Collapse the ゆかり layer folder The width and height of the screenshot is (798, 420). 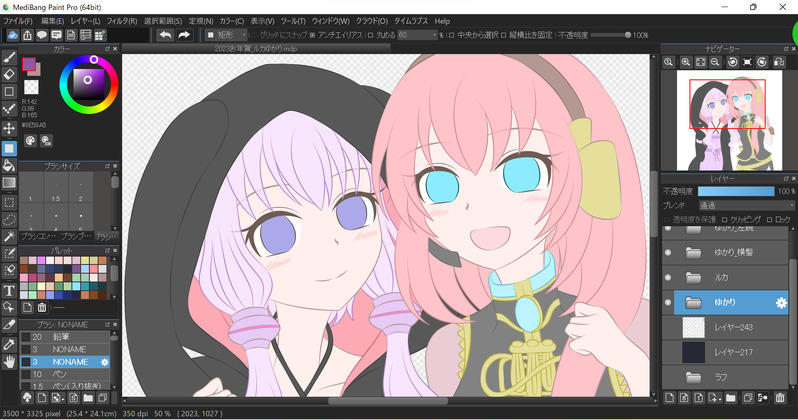[x=693, y=302]
